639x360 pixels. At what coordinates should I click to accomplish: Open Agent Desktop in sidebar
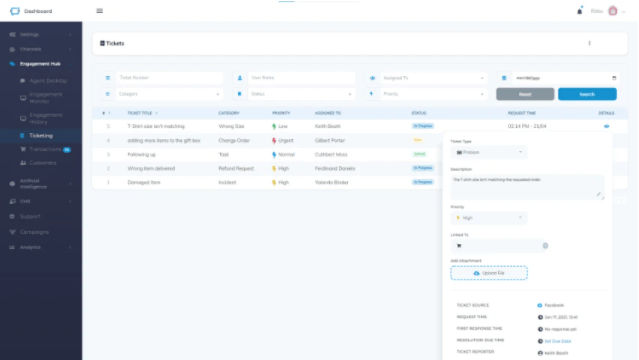coord(48,81)
